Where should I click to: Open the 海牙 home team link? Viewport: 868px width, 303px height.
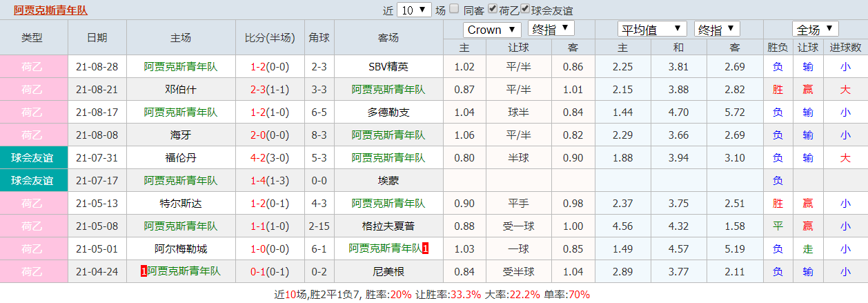click(x=180, y=135)
